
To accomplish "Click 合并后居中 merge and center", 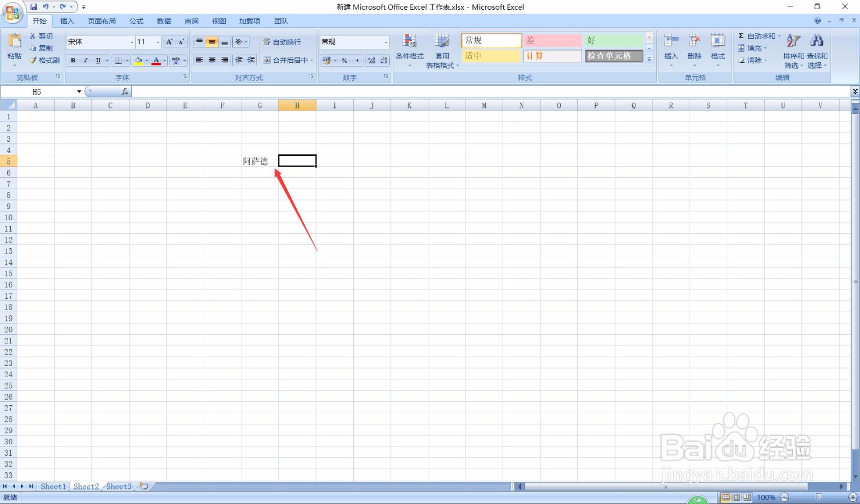I will click(285, 60).
